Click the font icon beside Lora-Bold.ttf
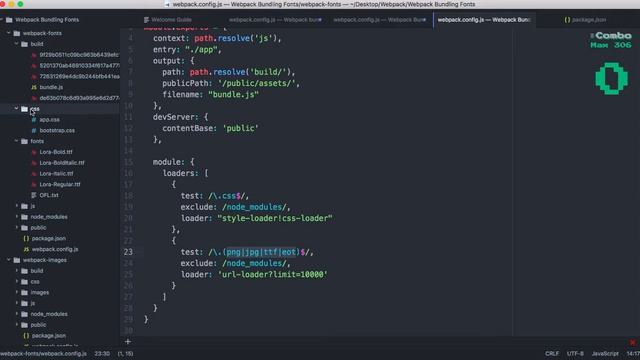 [34, 152]
